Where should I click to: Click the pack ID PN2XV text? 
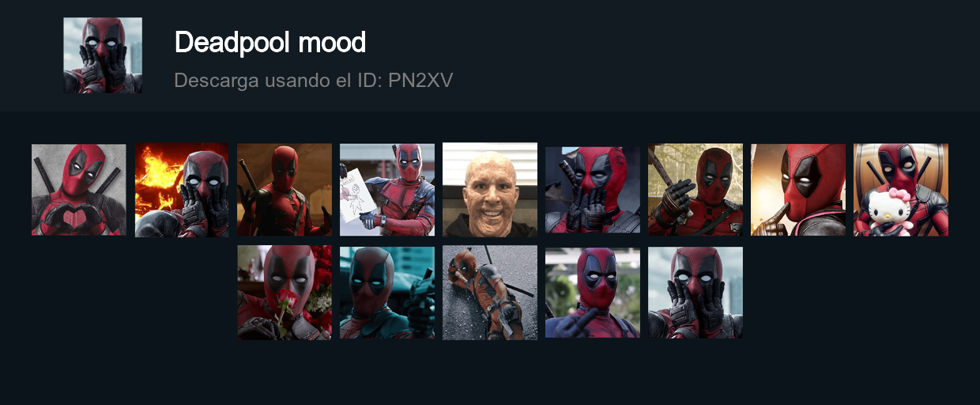coord(420,81)
